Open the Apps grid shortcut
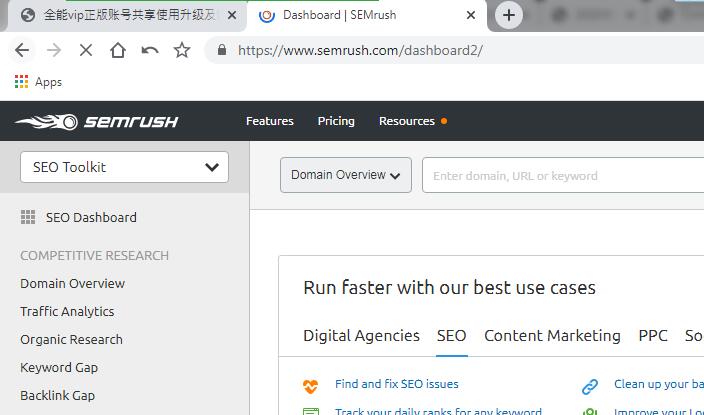 (38, 82)
